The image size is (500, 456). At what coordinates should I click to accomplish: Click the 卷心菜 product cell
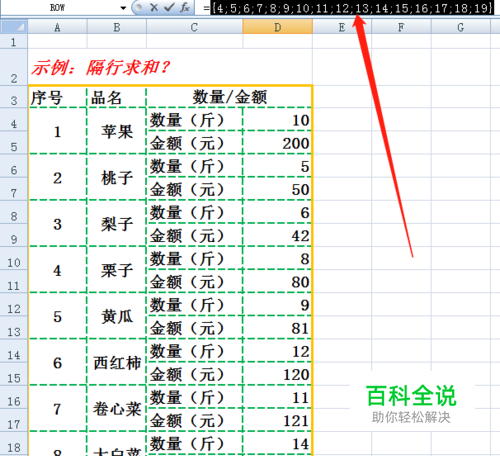click(x=117, y=409)
